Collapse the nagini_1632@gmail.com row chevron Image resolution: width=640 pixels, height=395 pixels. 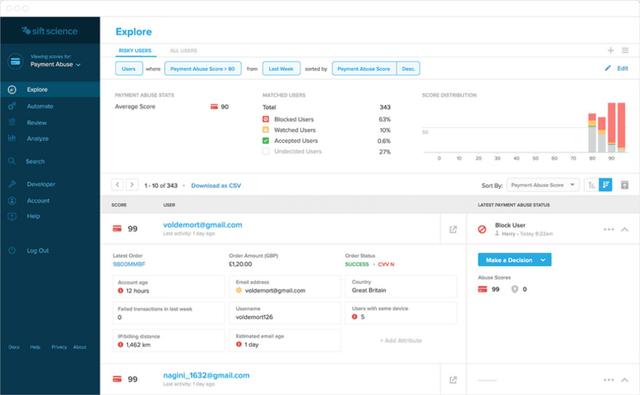point(624,380)
